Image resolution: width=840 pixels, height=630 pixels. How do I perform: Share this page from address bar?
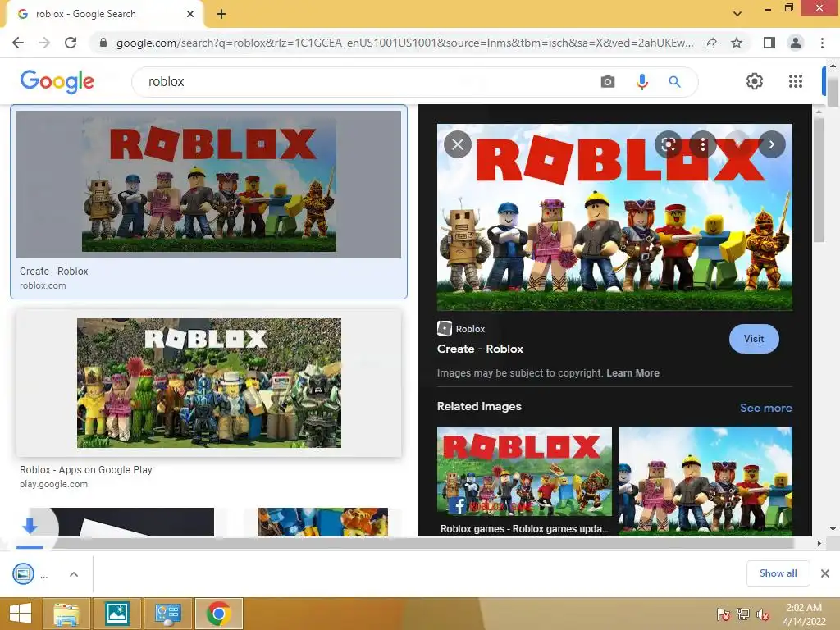click(x=710, y=43)
